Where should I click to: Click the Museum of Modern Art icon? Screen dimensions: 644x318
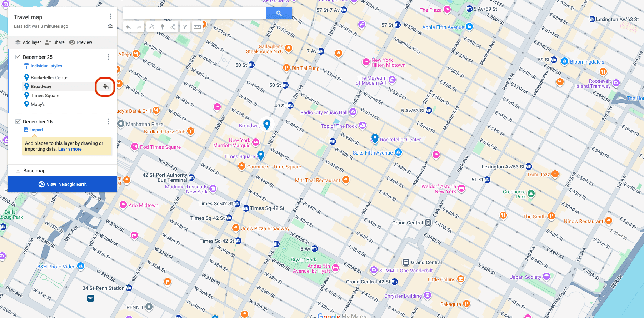(x=392, y=80)
